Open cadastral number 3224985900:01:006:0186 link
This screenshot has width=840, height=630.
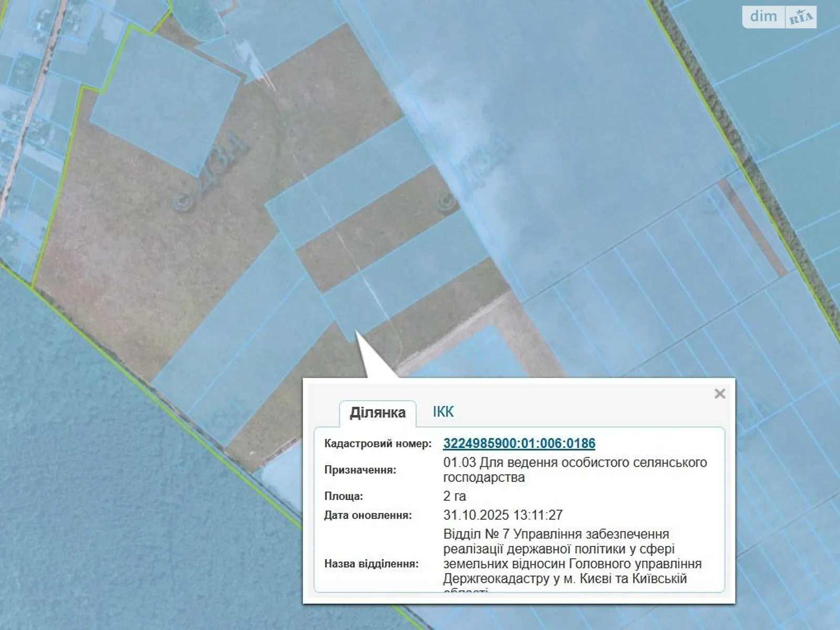coord(519,444)
